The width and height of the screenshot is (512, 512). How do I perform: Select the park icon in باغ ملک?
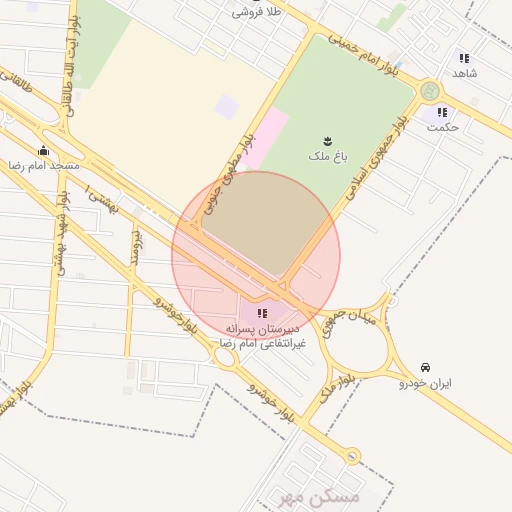tap(328, 141)
